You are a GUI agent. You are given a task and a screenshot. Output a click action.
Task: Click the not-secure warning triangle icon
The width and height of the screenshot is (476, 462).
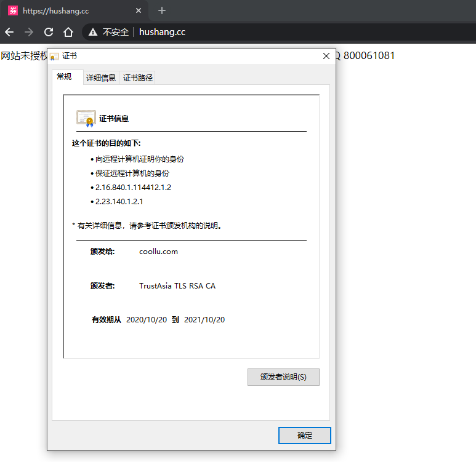tap(93, 32)
